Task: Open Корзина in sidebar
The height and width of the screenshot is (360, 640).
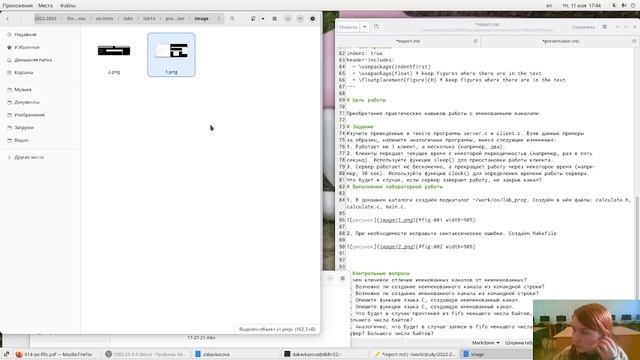Action: point(24,73)
